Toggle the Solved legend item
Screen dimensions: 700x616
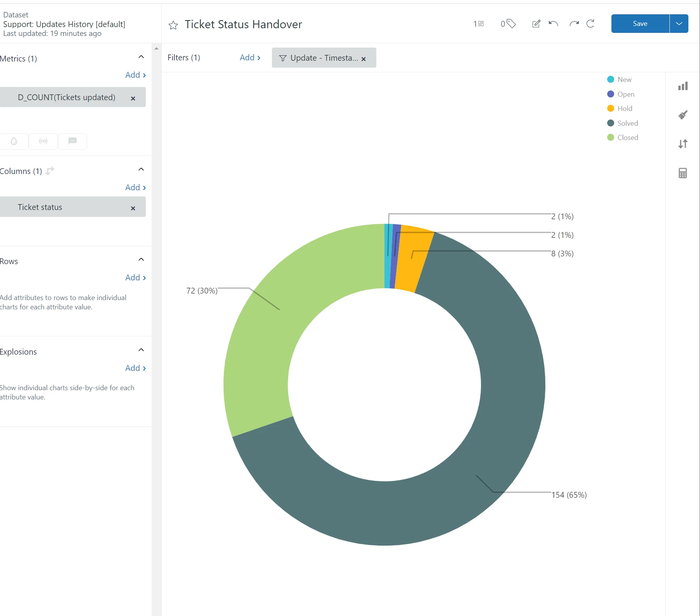pos(622,123)
